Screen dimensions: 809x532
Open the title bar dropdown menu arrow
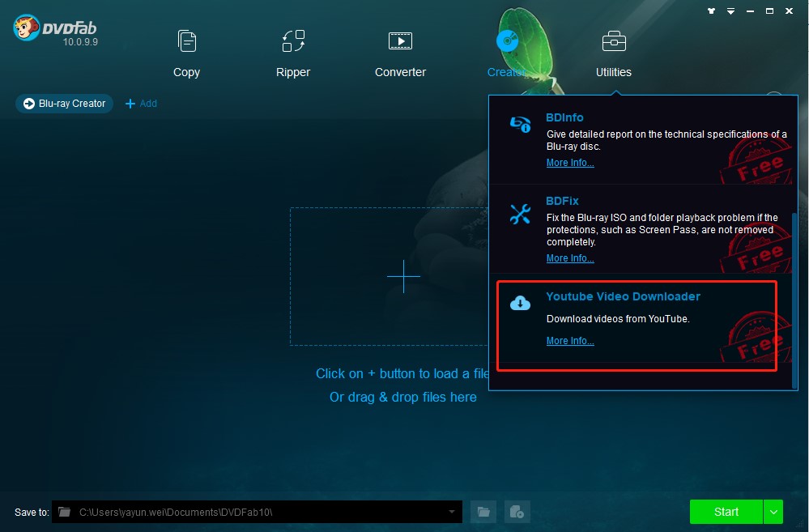click(731, 11)
